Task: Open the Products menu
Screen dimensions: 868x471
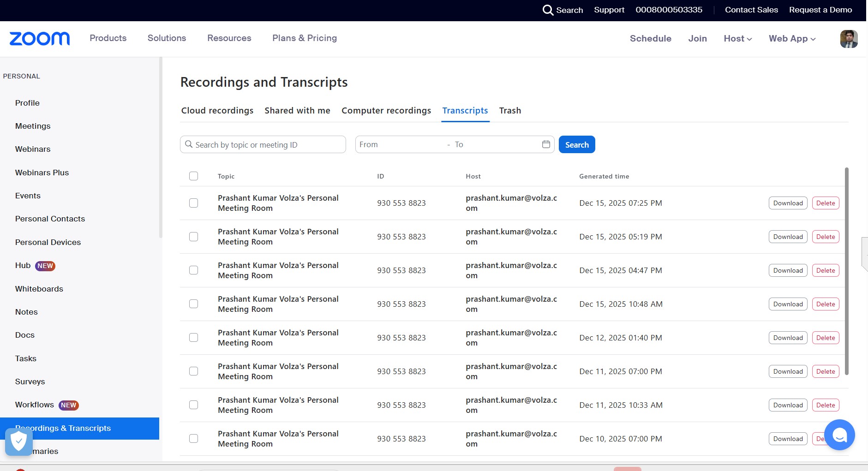Action: click(x=108, y=38)
